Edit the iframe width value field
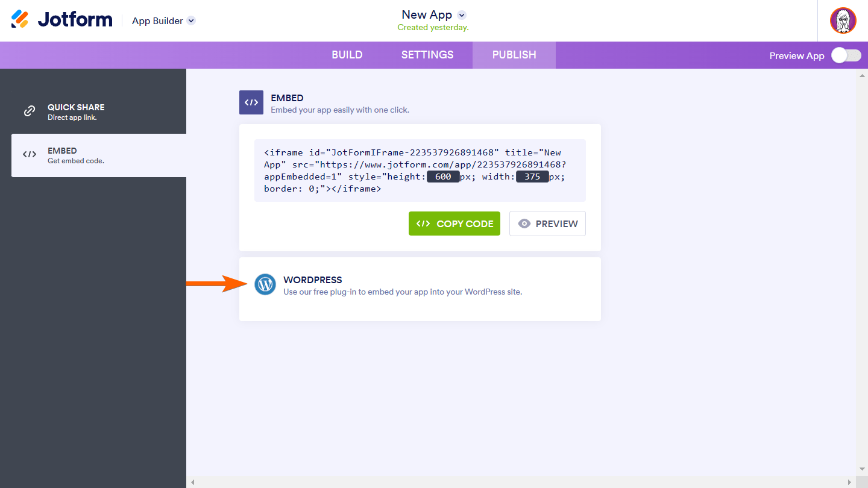The image size is (868, 488). 532,177
